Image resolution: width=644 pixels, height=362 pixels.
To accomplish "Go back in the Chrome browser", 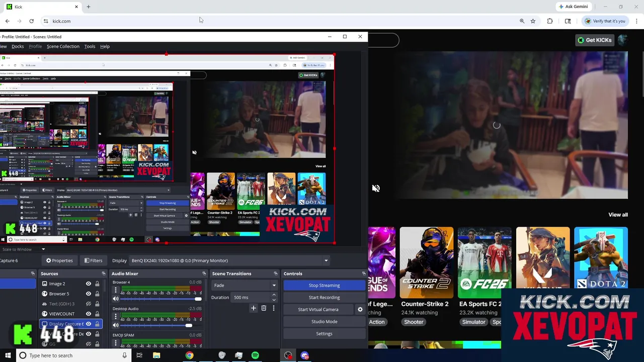I will (x=7, y=21).
